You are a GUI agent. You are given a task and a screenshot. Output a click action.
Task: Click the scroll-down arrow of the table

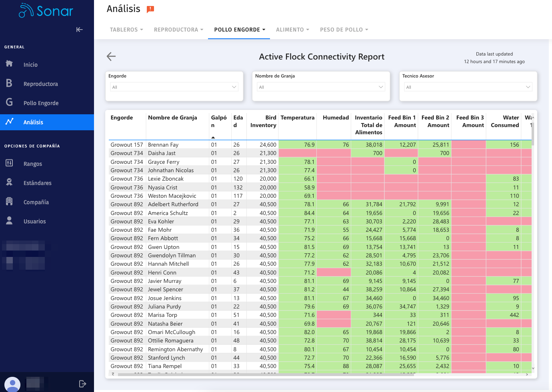[x=533, y=368]
